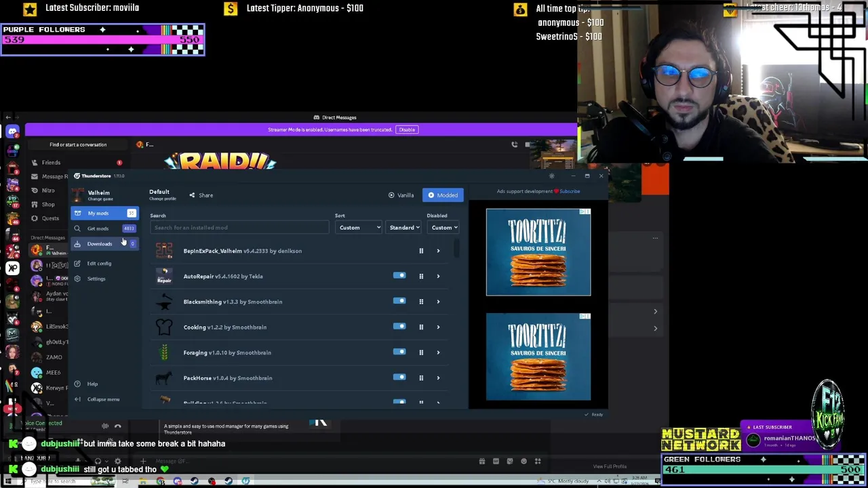868x488 pixels.
Task: Click drag handle on AutoRepair row
Action: click(x=421, y=277)
